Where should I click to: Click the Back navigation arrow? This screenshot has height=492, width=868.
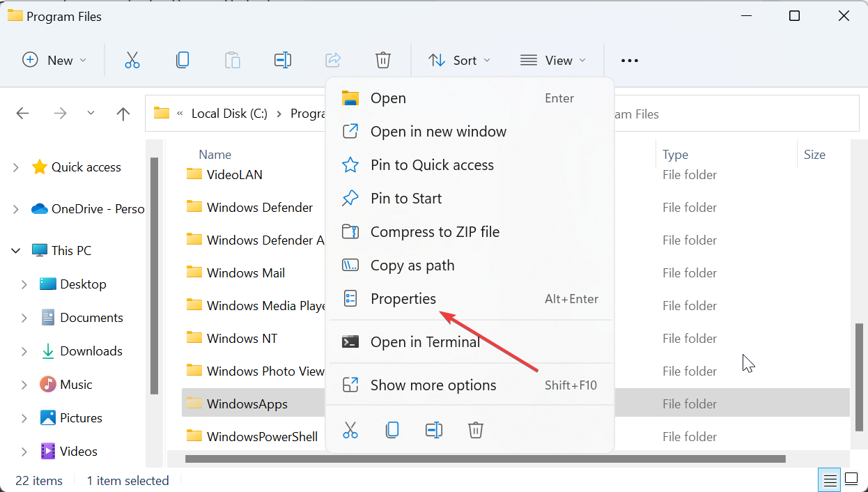[x=22, y=113]
